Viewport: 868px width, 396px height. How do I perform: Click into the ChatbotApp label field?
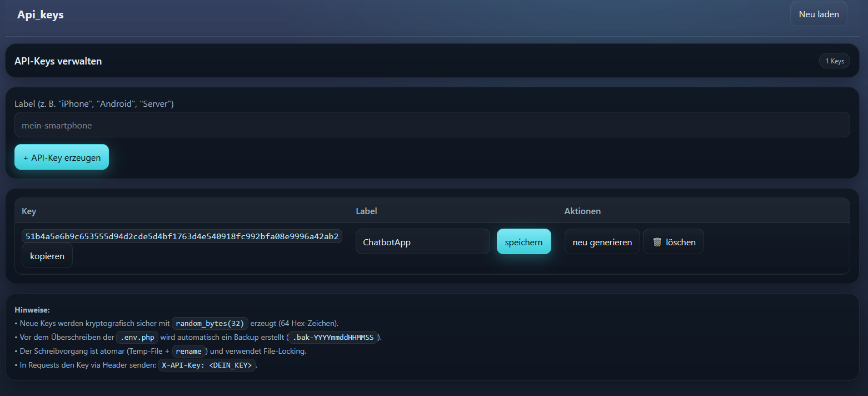[422, 242]
